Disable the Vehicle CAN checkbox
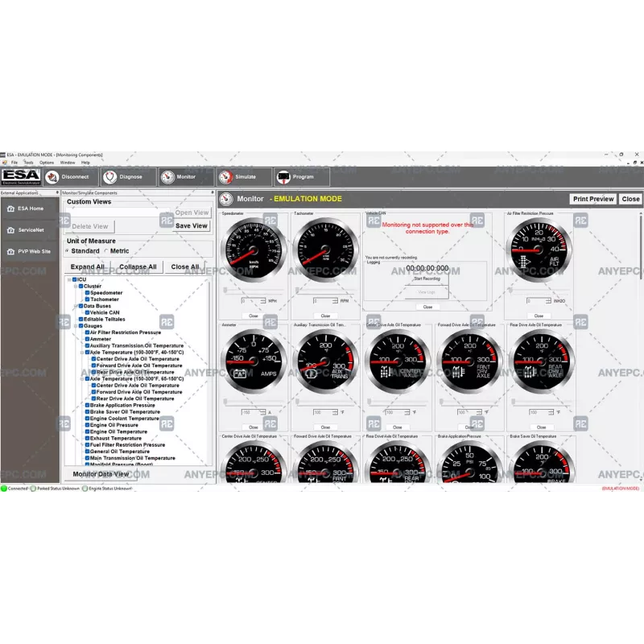The image size is (644, 644). click(x=89, y=313)
